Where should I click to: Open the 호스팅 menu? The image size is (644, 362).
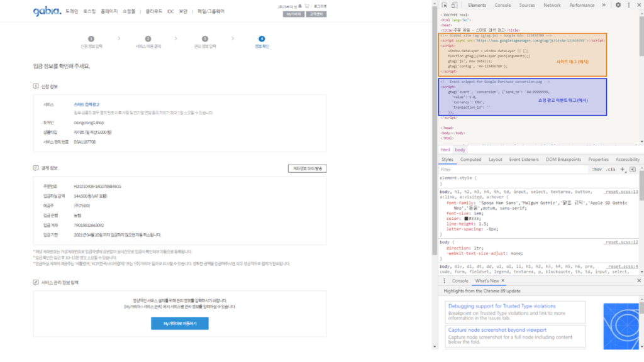click(x=89, y=11)
